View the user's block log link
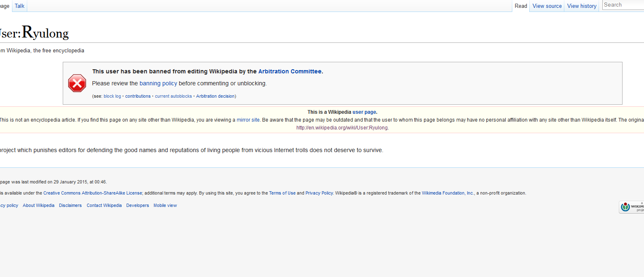 point(112,96)
